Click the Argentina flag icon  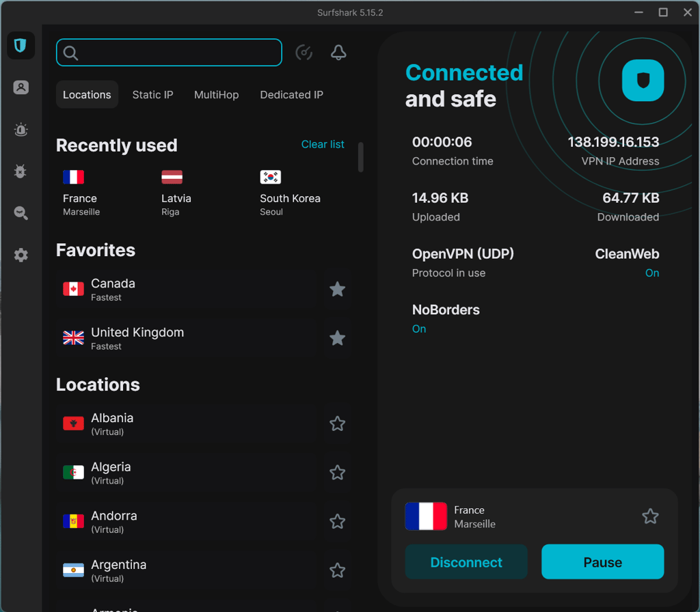(x=73, y=570)
